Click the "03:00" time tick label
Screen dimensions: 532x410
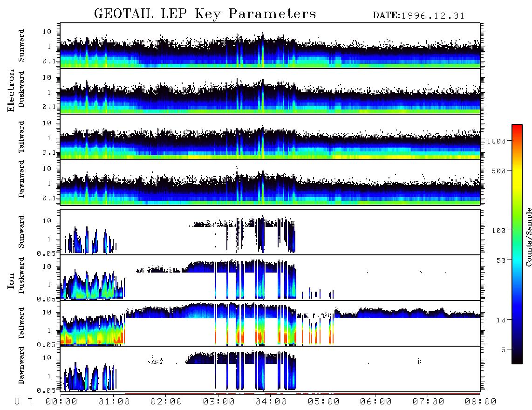coord(219,402)
